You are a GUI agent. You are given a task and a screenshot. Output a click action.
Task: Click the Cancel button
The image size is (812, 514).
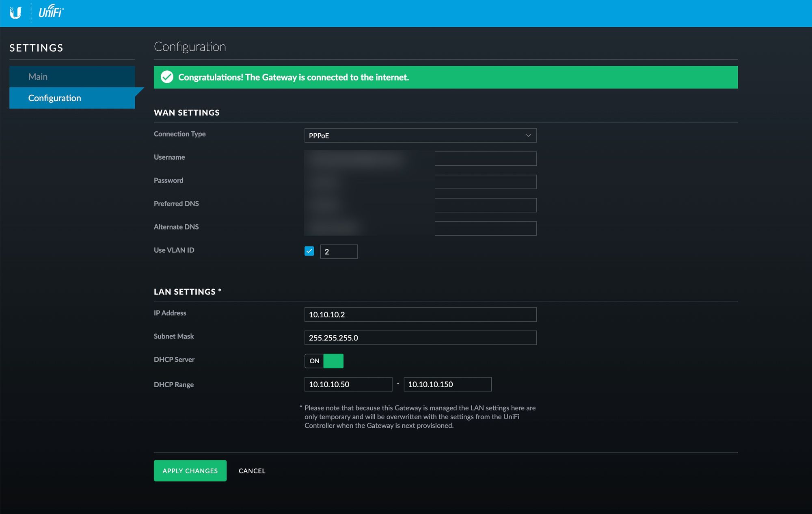[x=252, y=471]
